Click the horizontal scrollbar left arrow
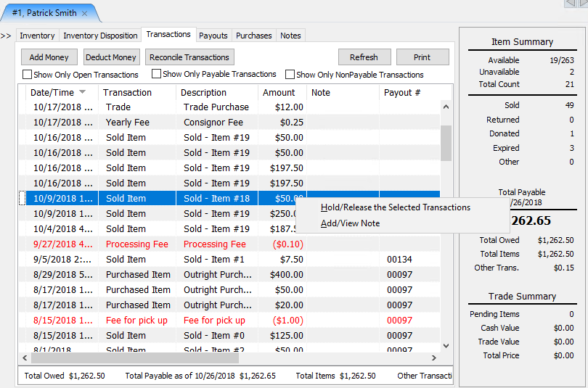Image resolution: width=588 pixels, height=388 pixels. (x=25, y=358)
